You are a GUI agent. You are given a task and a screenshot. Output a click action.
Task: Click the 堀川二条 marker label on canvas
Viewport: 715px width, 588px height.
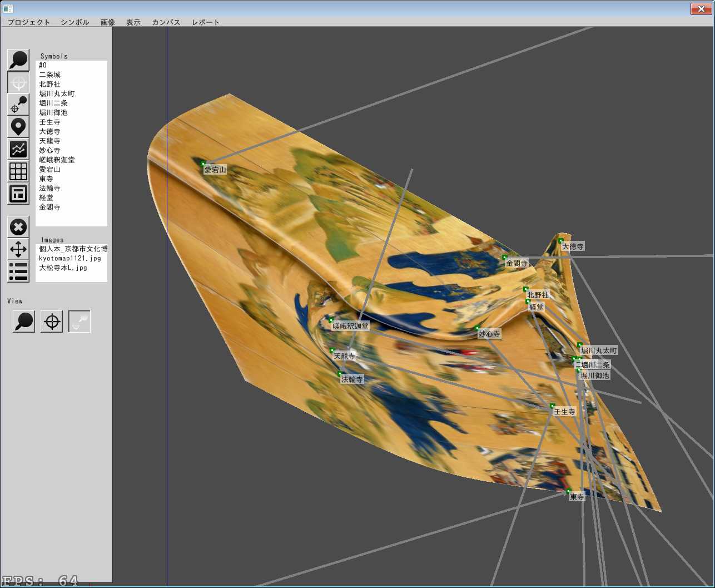click(x=595, y=365)
